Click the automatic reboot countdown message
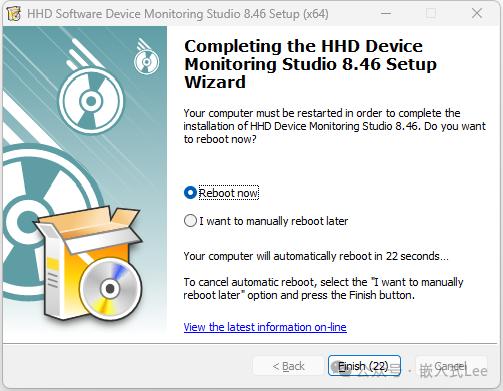This screenshot has width=503, height=391. pyautogui.click(x=316, y=256)
